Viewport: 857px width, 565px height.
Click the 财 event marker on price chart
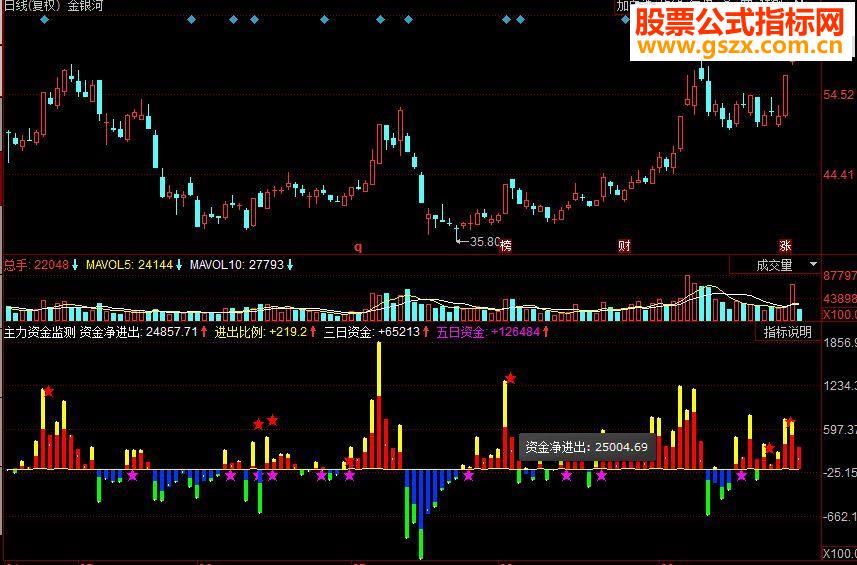pos(624,246)
